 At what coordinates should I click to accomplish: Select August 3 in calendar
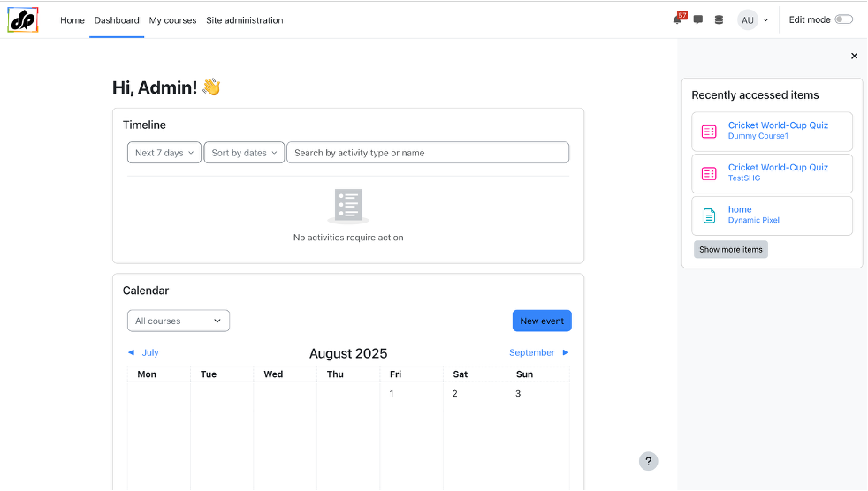518,394
